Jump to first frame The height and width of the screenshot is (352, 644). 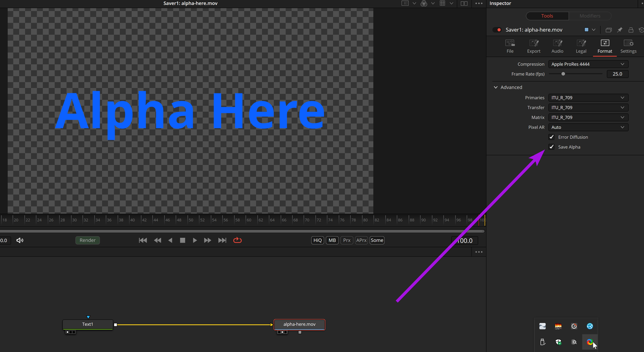[143, 240]
